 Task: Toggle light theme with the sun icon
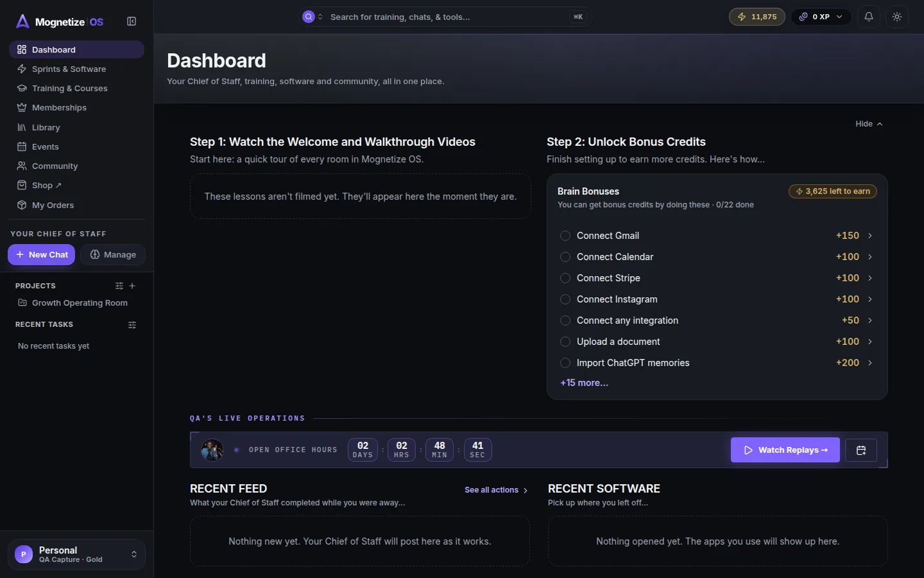pos(897,17)
